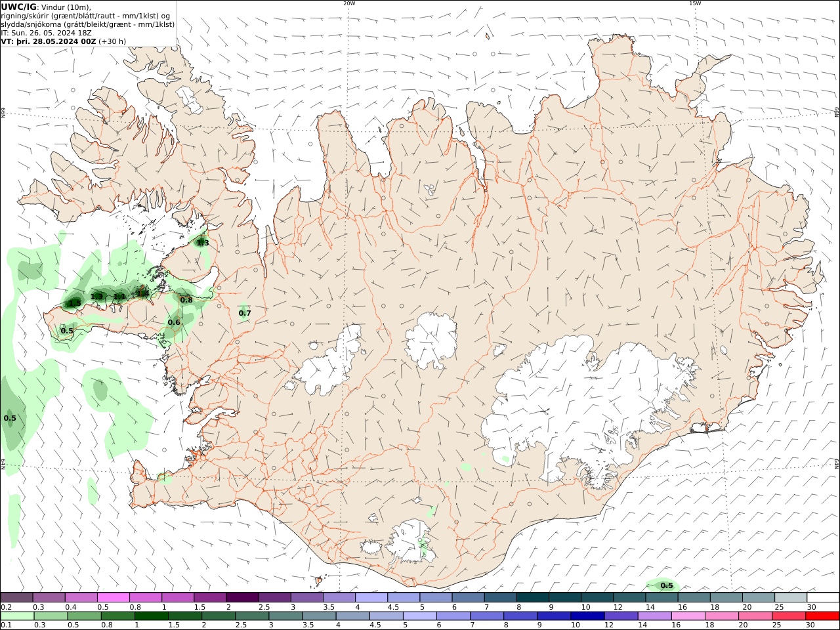The width and height of the screenshot is (840, 630).
Task: Pick the bottom-row green swatch labeled 0.5
Action: [84, 616]
